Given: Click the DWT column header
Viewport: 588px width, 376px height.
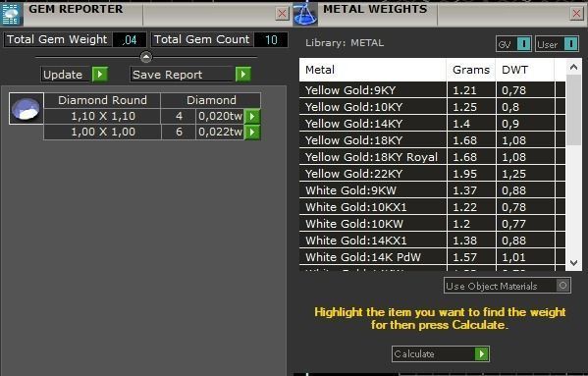Looking at the screenshot, I should 525,70.
